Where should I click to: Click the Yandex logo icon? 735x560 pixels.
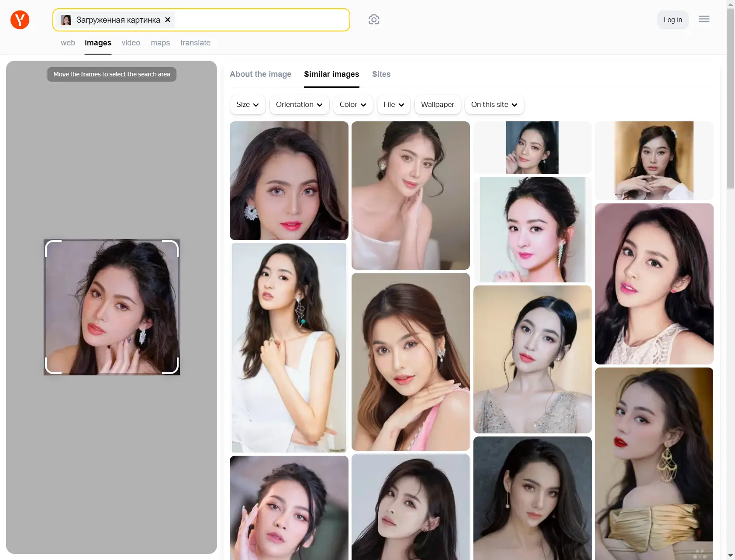(20, 20)
